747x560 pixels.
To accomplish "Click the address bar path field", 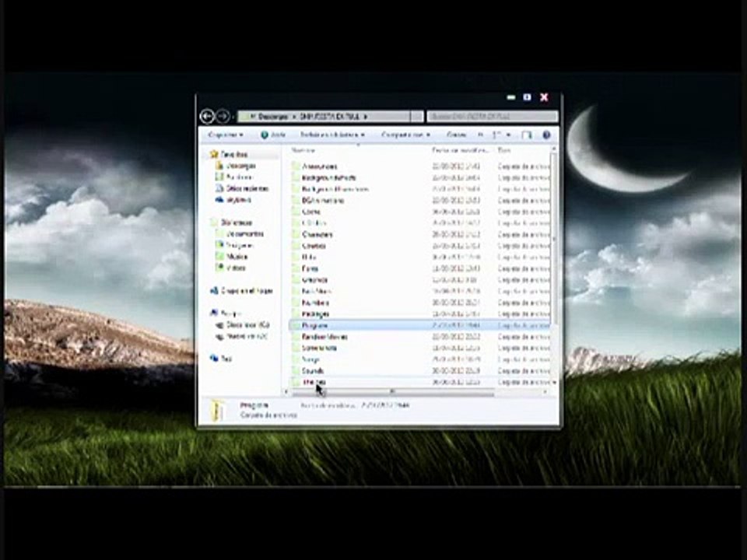I will pos(324,116).
